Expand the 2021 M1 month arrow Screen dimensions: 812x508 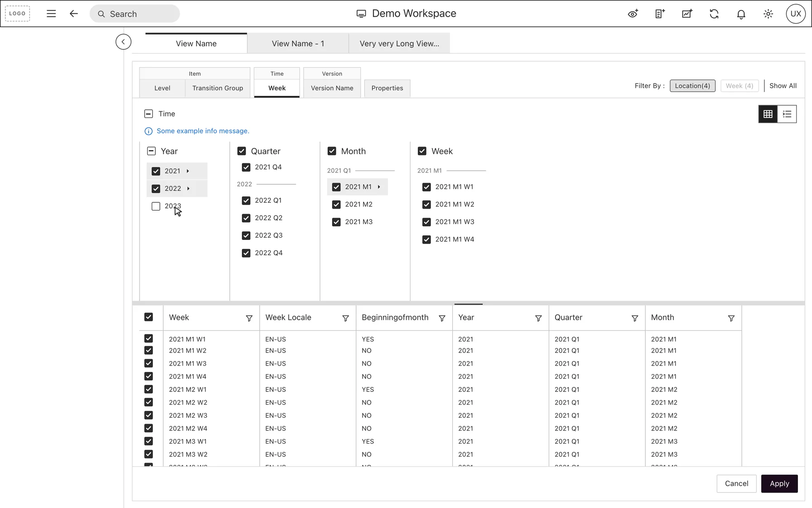pyautogui.click(x=379, y=187)
